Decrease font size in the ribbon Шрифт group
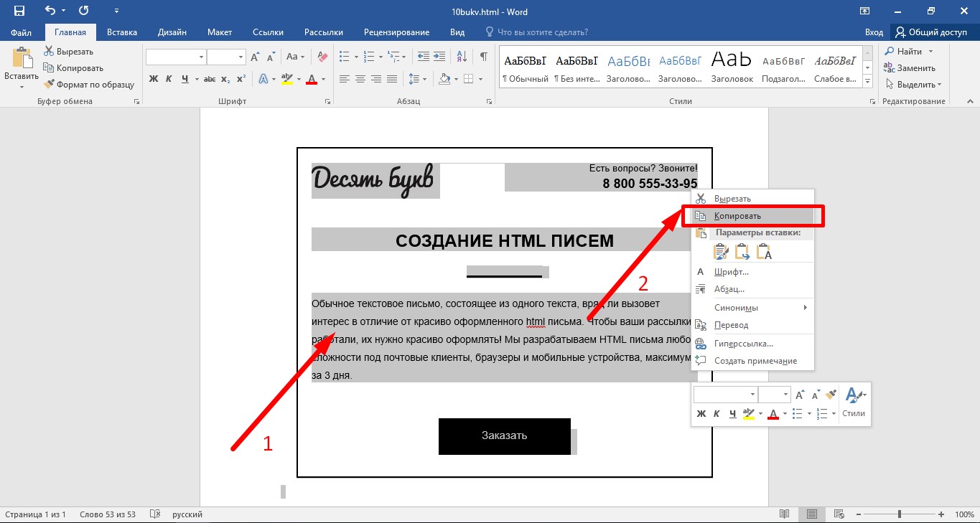This screenshot has width=980, height=523. [x=271, y=57]
